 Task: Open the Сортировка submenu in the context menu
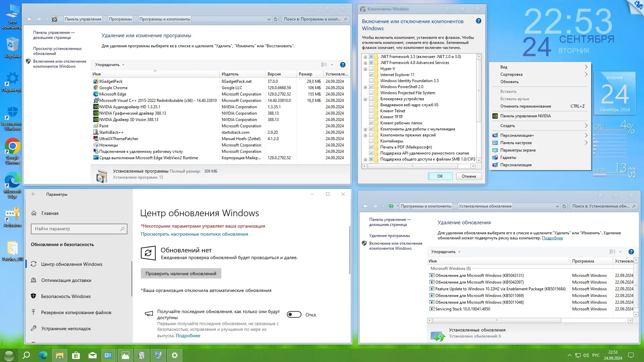pos(512,74)
